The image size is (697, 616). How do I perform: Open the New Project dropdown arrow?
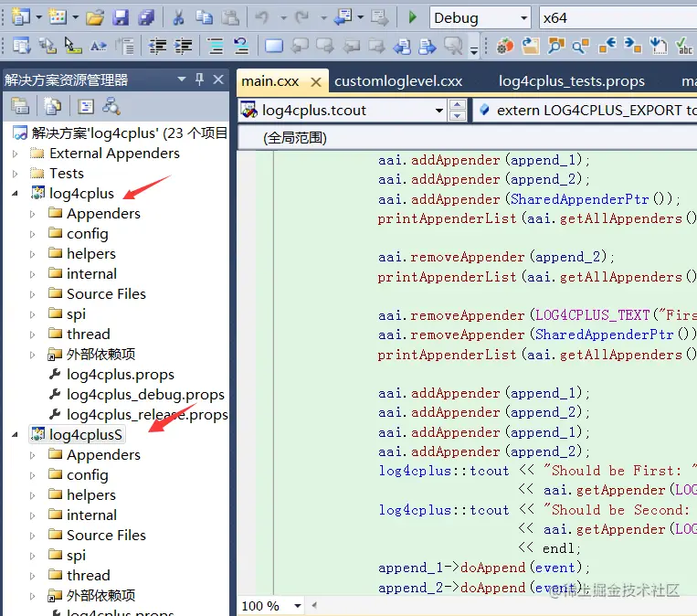tap(39, 17)
